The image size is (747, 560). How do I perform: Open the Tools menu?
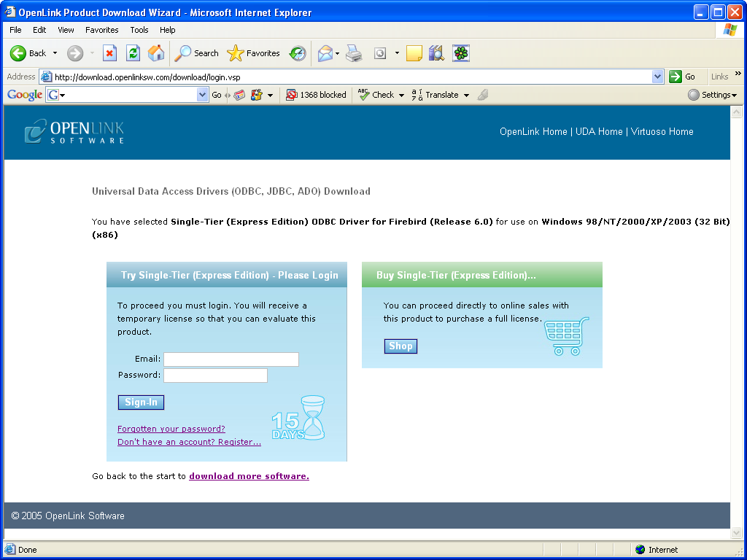(x=139, y=29)
